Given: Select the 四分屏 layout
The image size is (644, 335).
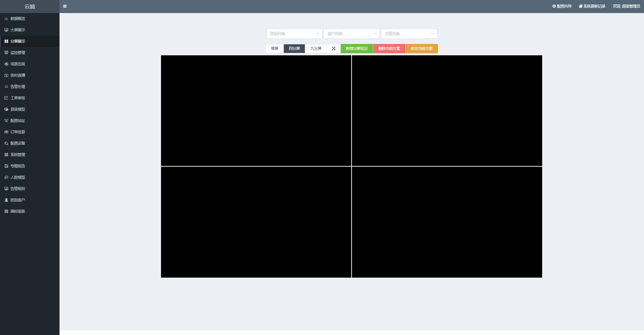Looking at the screenshot, I should point(294,48).
